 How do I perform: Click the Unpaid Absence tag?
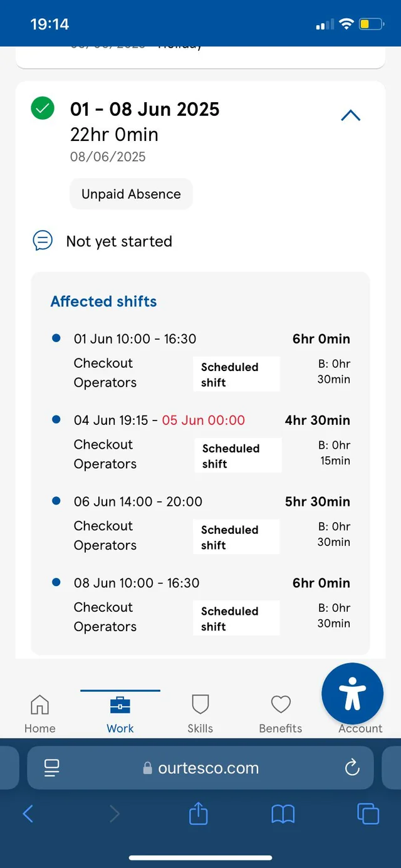[131, 194]
